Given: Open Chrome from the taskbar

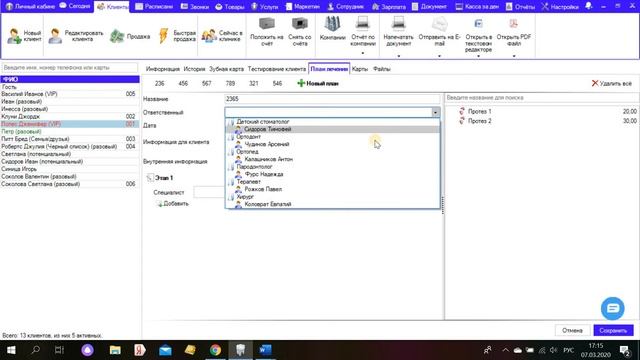Looking at the screenshot, I should tap(216, 350).
